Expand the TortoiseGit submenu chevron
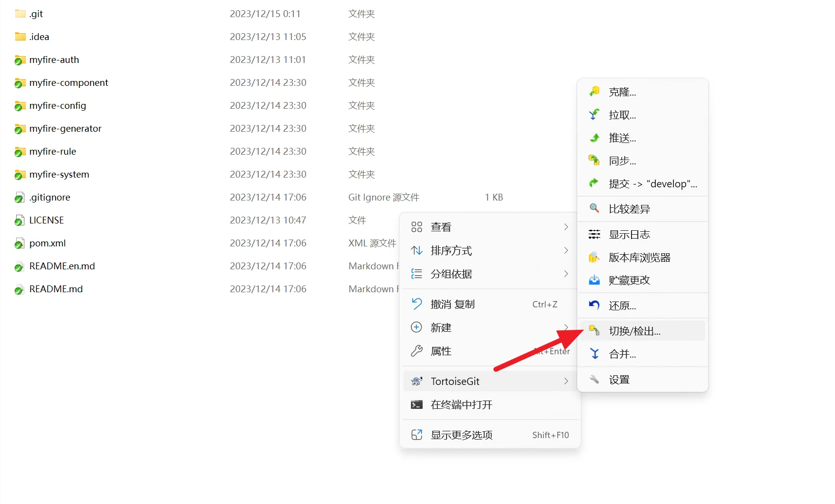835x504 pixels. tap(566, 381)
